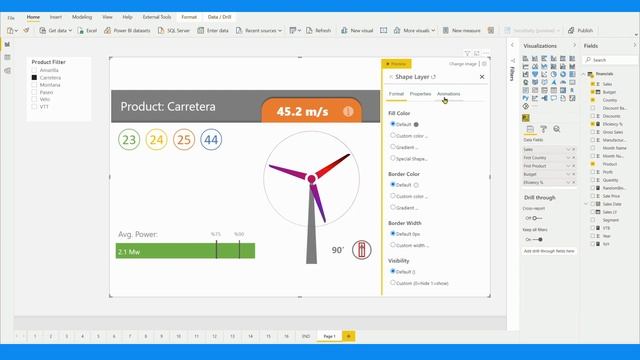The height and width of the screenshot is (360, 640).
Task: Open the Get data dropdown
Action: 70,31
